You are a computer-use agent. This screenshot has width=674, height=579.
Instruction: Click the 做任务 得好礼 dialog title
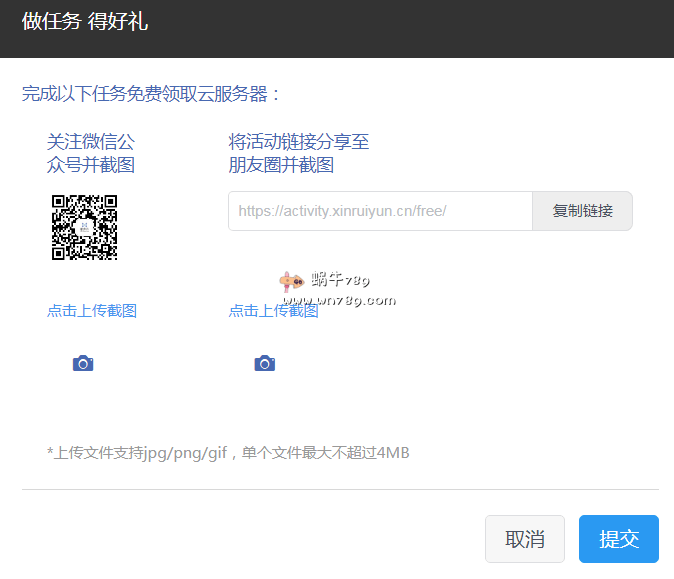tap(85, 21)
